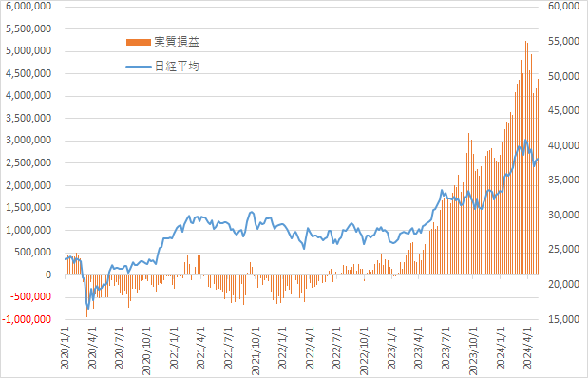This screenshot has width=588, height=378.
Task: Click the 2021/1/1 date label
Action: 174,348
